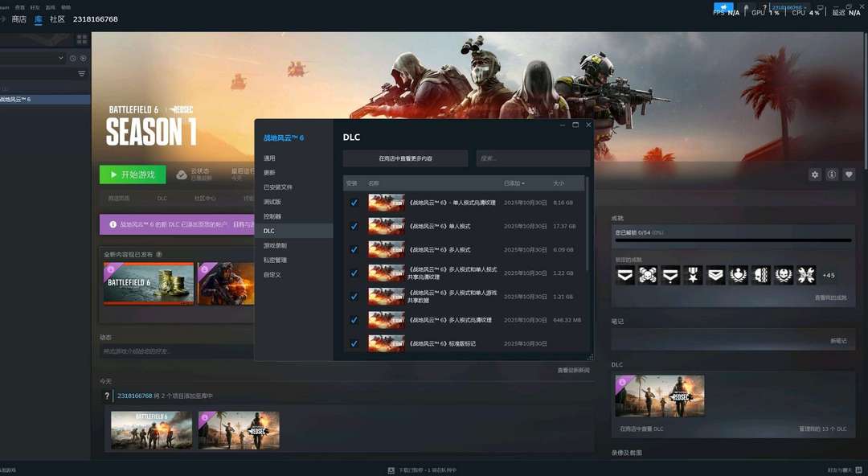Uncheck the 多人模式高清纹理 DLC checkbox
Viewport: 868px width, 476px height.
pos(354,320)
